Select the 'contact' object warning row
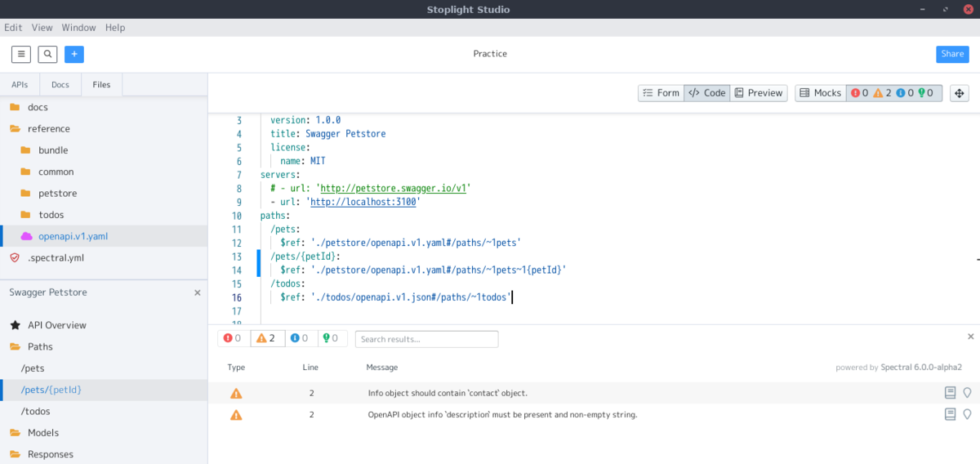The height and width of the screenshot is (464, 980). click(594, 393)
